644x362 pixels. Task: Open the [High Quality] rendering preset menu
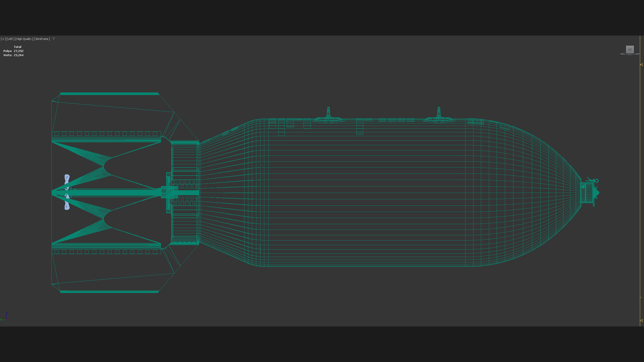pyautogui.click(x=24, y=39)
